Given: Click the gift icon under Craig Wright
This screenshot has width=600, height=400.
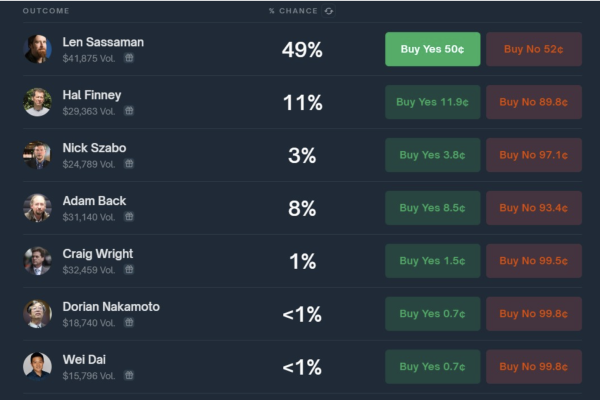Looking at the screenshot, I should point(130,270).
